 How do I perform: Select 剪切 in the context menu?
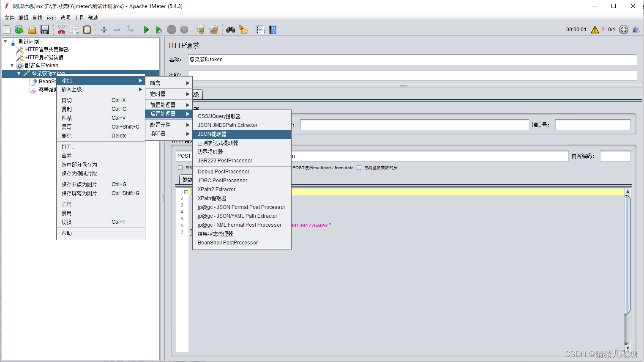(101, 100)
